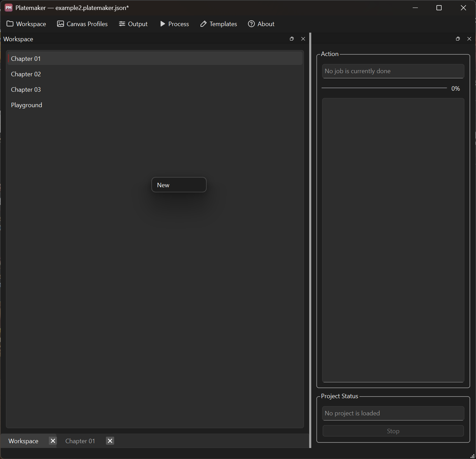Select Chapter 02 in the workspace list
This screenshot has width=476, height=459.
155,74
